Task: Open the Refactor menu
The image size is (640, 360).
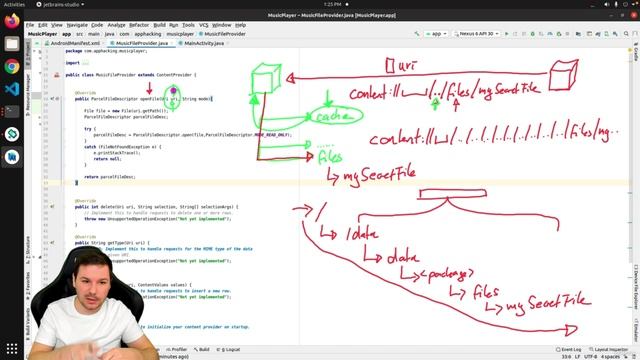Action: [139, 25]
